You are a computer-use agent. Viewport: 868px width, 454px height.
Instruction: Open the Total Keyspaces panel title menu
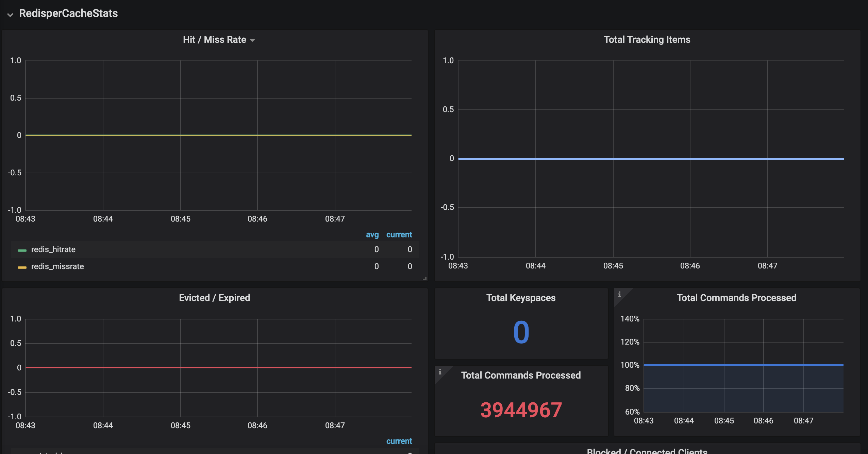pyautogui.click(x=521, y=298)
